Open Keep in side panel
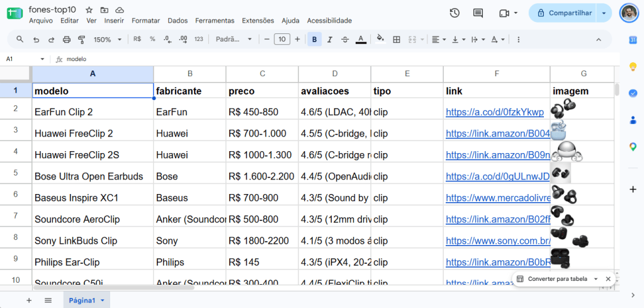Screen dimensions: 644x308 pyautogui.click(x=633, y=67)
